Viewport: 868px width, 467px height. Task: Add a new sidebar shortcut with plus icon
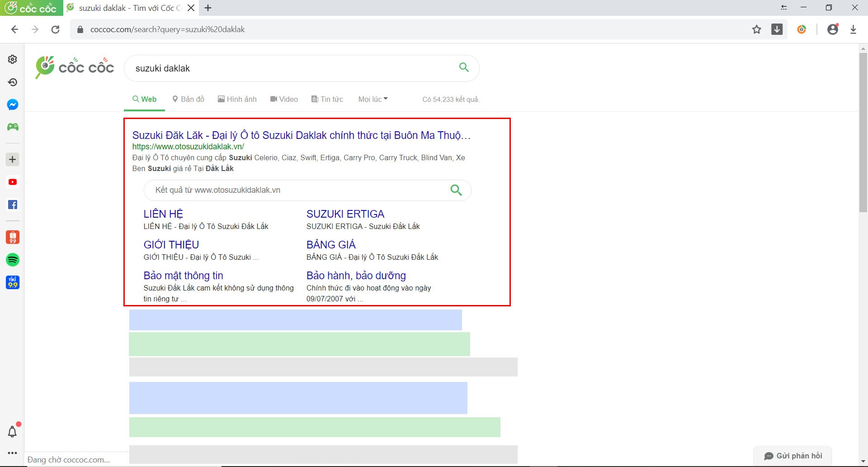pos(13,159)
